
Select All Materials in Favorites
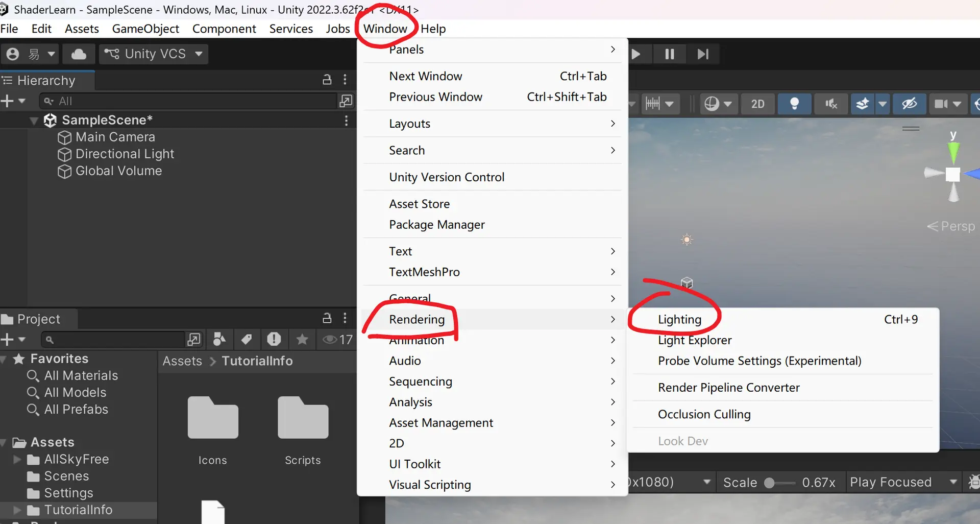[81, 375]
